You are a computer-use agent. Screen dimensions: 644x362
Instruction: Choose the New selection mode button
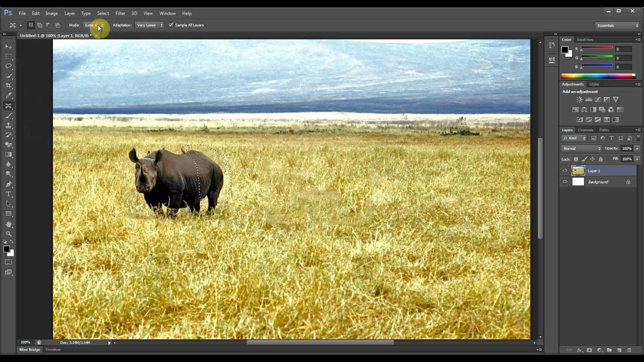click(x=31, y=25)
